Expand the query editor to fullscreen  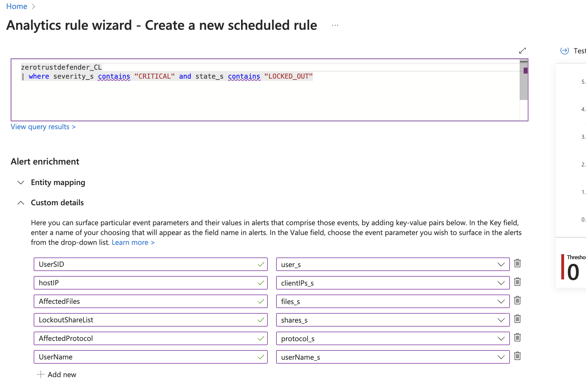coord(523,51)
